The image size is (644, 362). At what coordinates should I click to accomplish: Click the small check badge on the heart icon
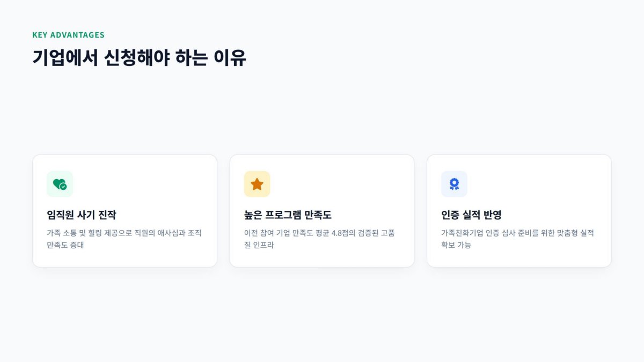63,187
